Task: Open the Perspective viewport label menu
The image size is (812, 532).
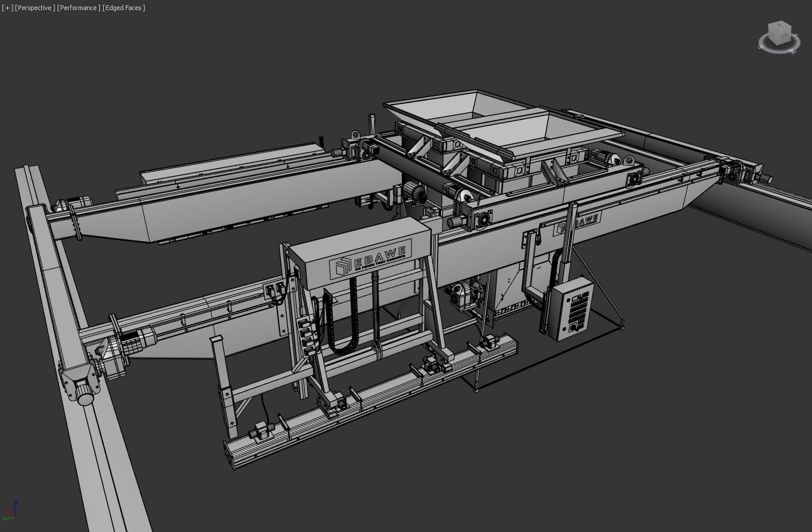Action: click(x=35, y=8)
